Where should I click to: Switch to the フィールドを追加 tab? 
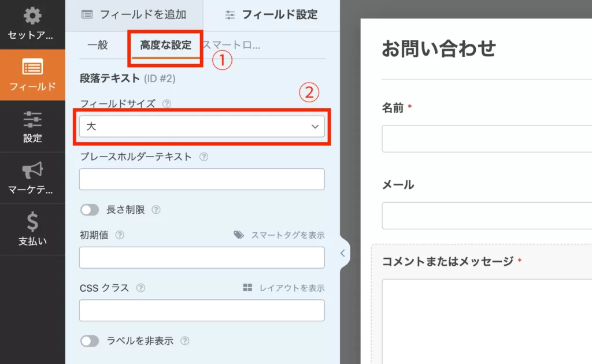[x=134, y=14]
